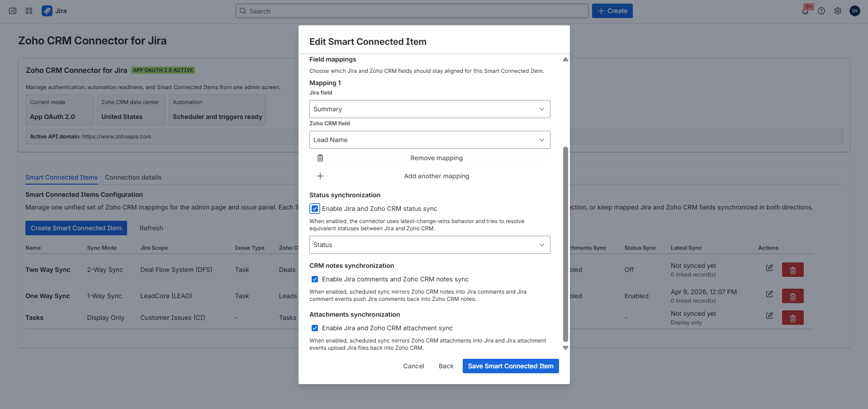This screenshot has height=409, width=868.
Task: Click Customer Issues (CI) cell
Action: pos(172,318)
